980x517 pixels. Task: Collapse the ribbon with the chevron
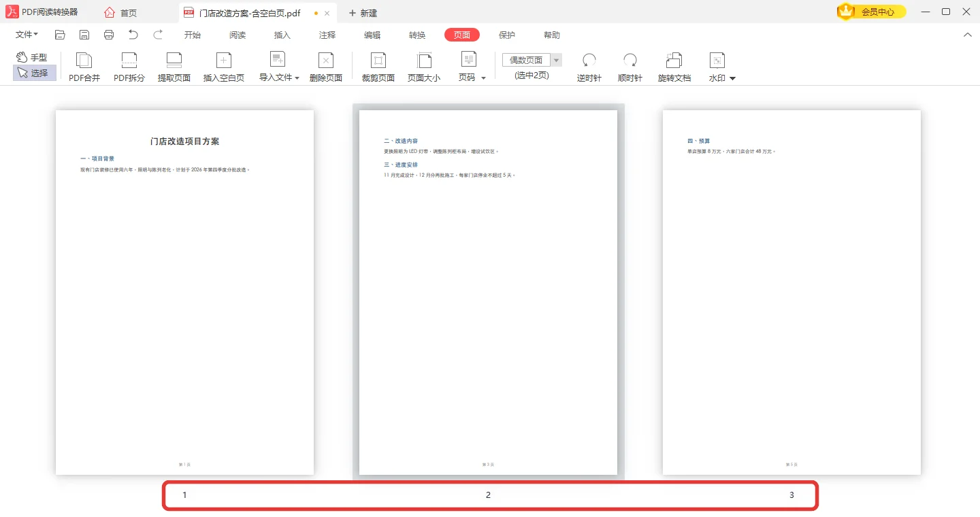coord(968,35)
